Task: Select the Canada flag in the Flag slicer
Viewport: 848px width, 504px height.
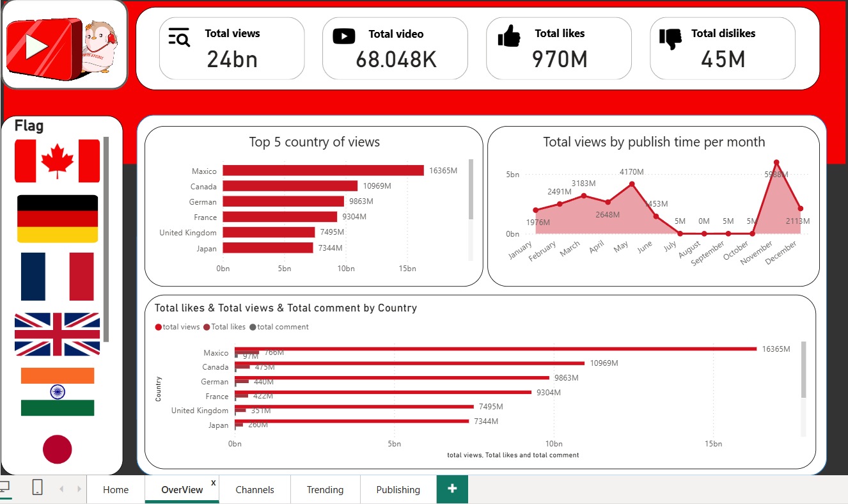Action: [x=57, y=161]
